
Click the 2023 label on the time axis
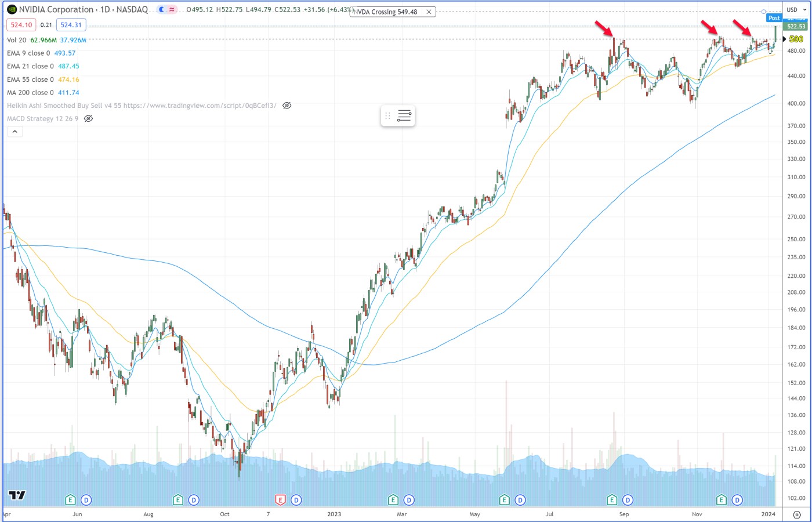point(334,514)
